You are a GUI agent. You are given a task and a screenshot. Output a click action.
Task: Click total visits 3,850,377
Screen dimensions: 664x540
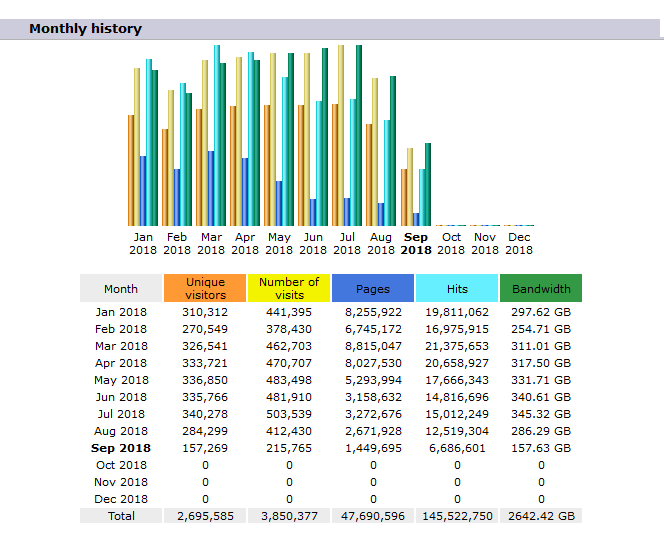tap(289, 516)
